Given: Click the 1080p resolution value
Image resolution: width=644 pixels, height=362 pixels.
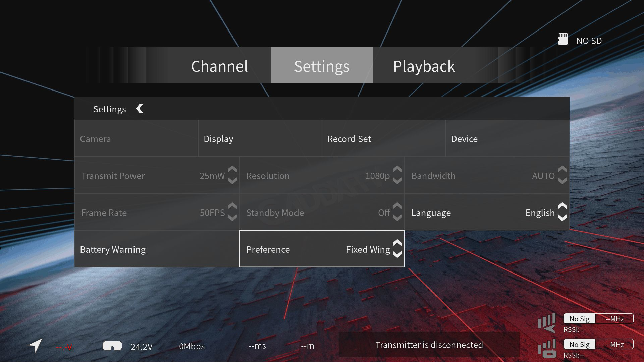Looking at the screenshot, I should coord(377,176).
